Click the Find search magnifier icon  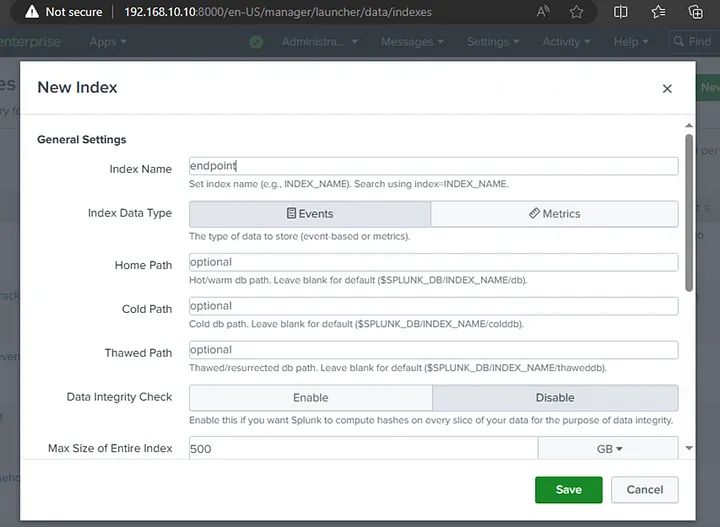coord(678,42)
